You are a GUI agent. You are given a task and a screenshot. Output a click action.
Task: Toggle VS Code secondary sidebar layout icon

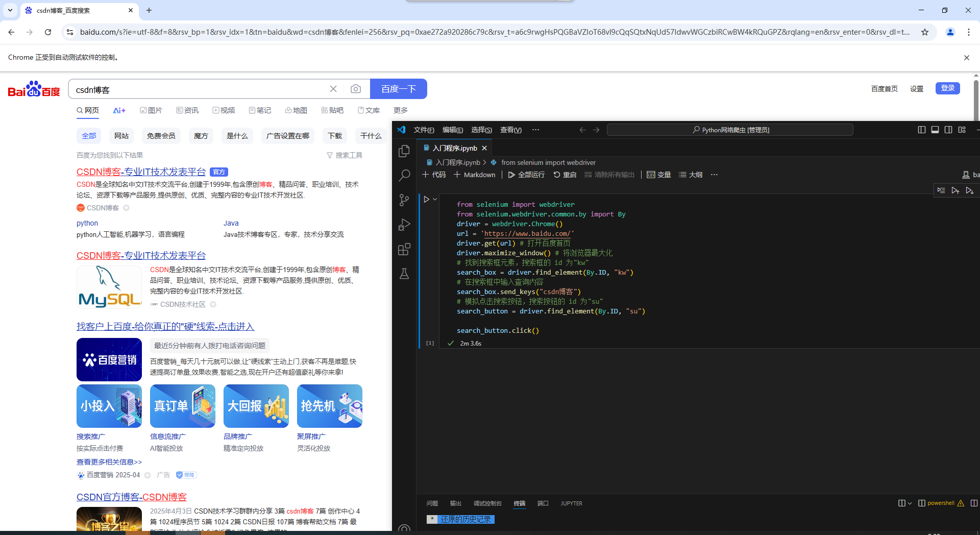pos(948,130)
